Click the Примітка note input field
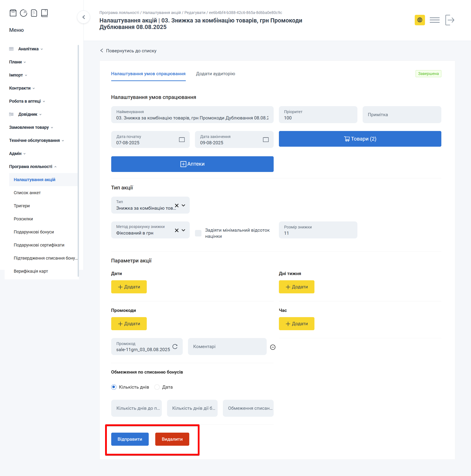 point(401,115)
